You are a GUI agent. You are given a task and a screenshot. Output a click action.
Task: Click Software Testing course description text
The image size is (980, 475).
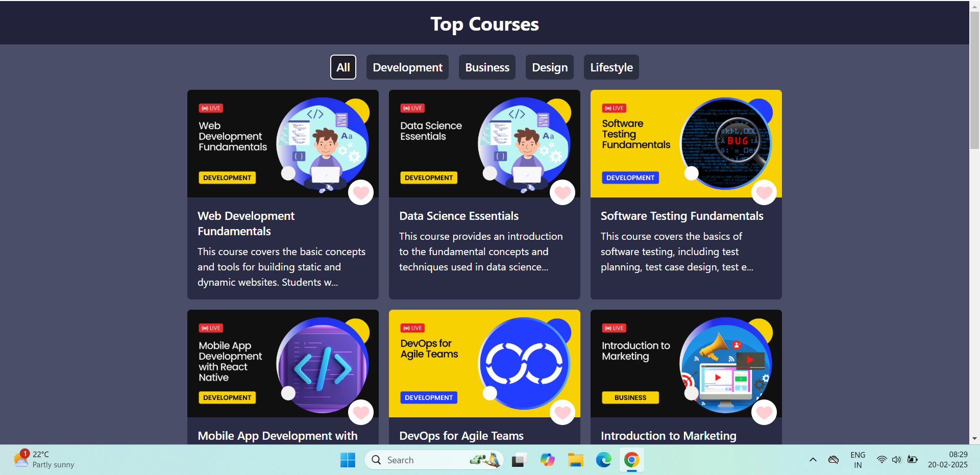677,252
